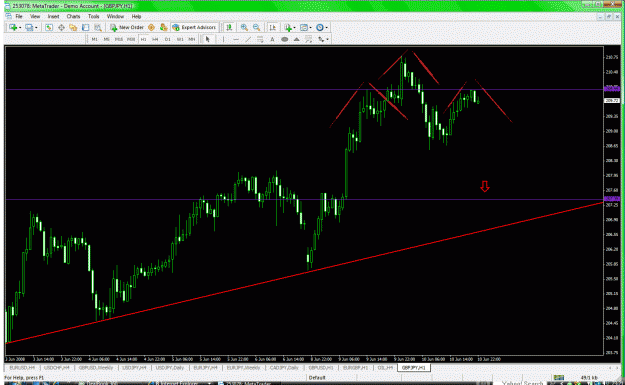625x385 pixels.
Task: Open the Strategy Tester icon
Action: coord(98,28)
